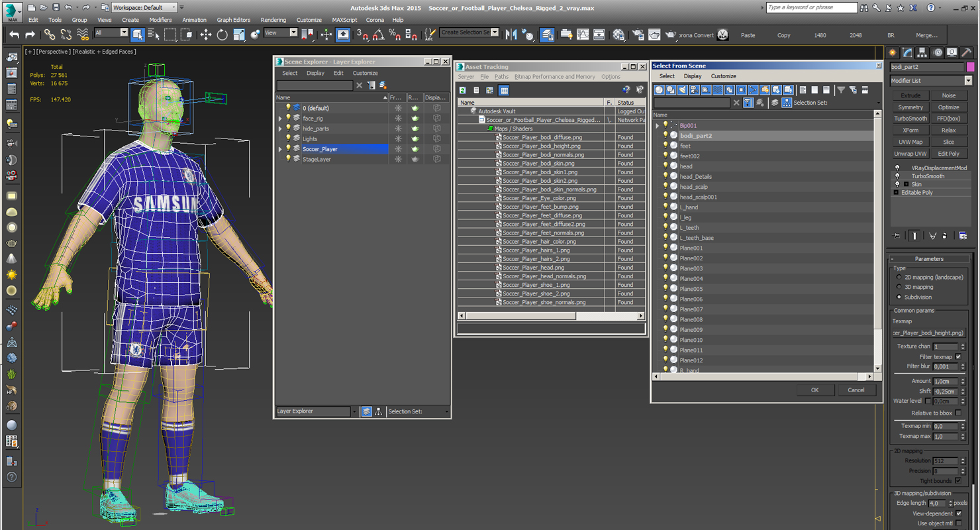The width and height of the screenshot is (980, 530).
Task: Click Table View icon in Asset Tracking
Action: 504,90
